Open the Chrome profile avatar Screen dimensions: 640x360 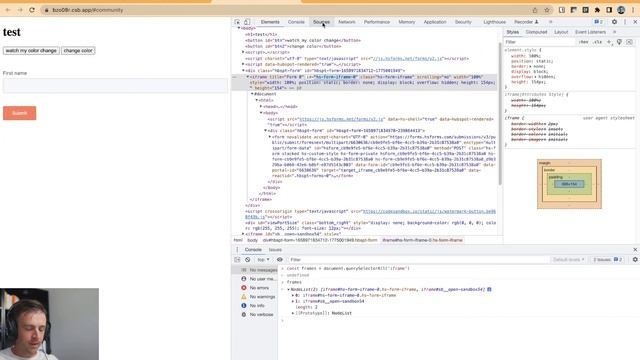coord(621,10)
